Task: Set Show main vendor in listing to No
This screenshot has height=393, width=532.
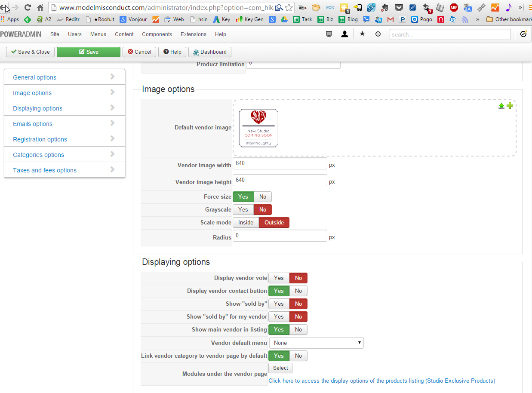Action: (298, 329)
